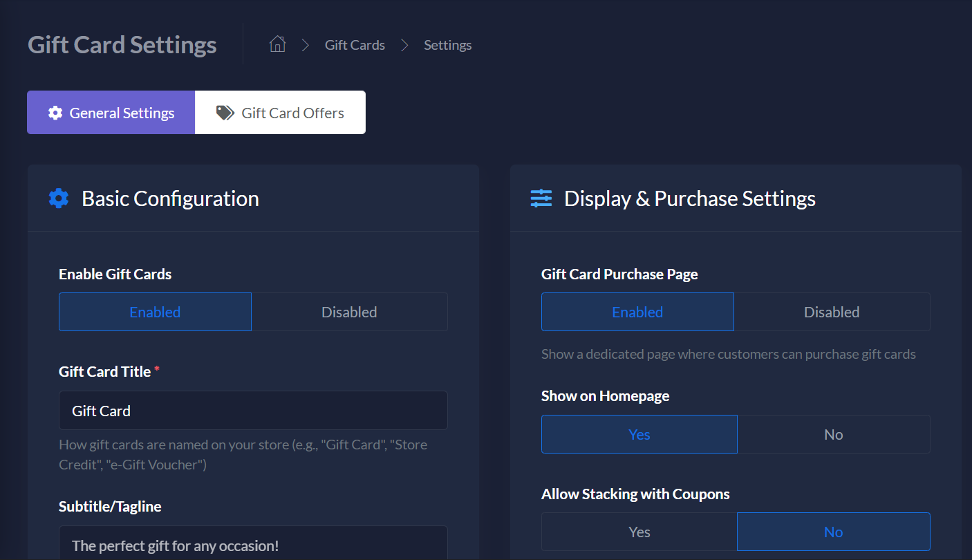Open the General Settings tab
The image size is (972, 560).
[111, 113]
